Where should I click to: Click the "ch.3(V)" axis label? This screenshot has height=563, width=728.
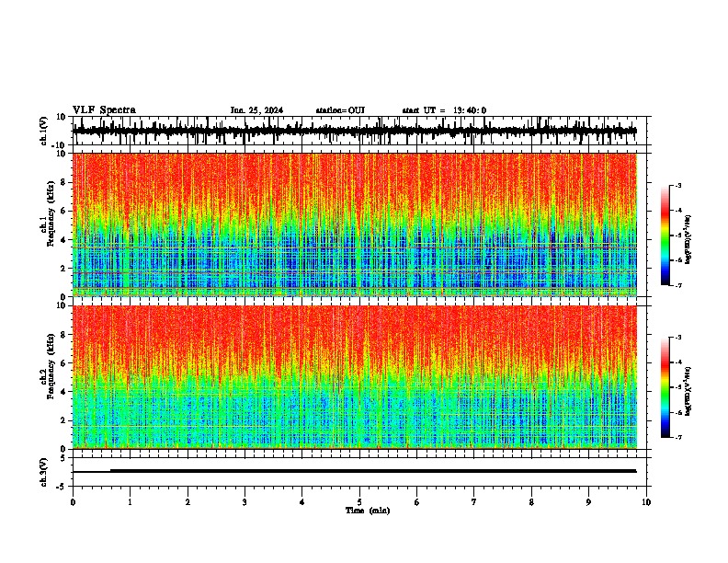coord(43,472)
